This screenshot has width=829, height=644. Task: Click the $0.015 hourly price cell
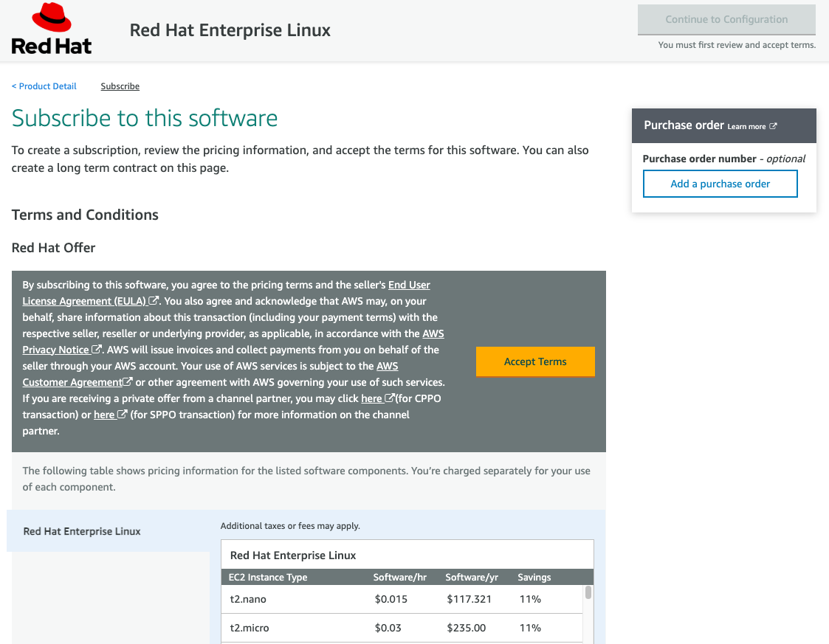(391, 599)
